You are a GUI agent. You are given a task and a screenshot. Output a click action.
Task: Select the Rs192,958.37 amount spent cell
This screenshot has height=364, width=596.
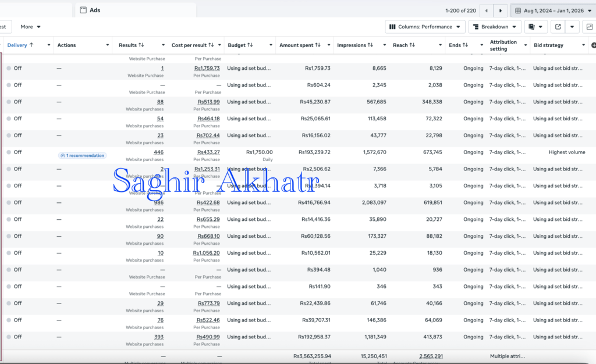click(314, 337)
